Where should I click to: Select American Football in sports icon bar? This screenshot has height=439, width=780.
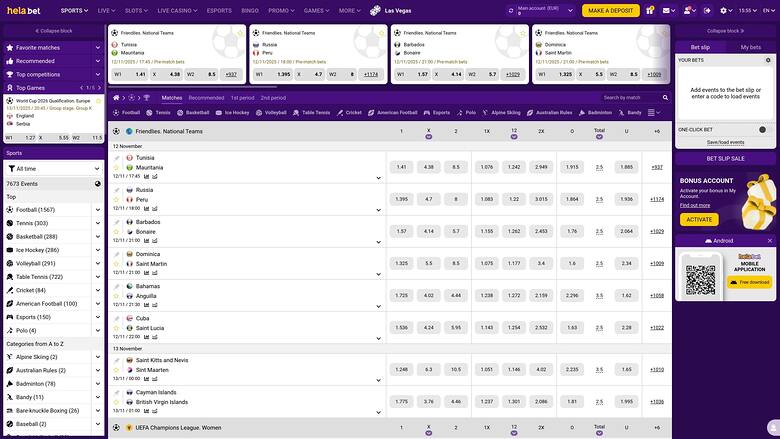(392, 113)
